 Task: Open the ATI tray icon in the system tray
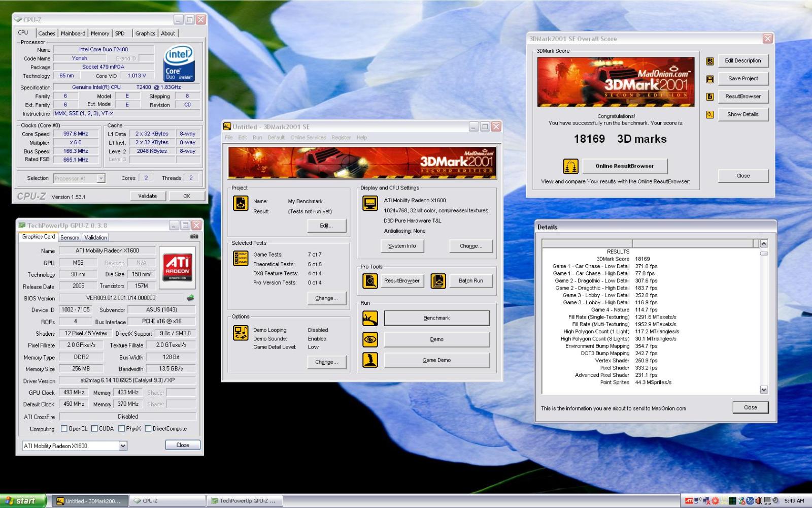pos(689,501)
